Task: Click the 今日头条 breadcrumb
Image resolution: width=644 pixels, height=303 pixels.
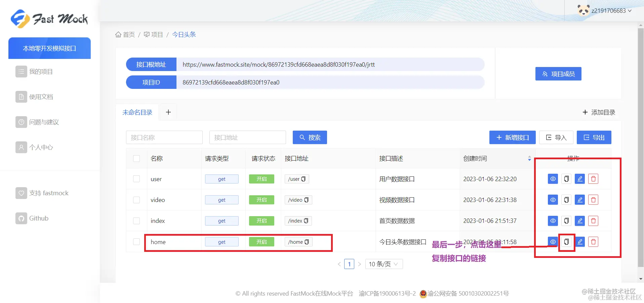Action: click(x=184, y=34)
